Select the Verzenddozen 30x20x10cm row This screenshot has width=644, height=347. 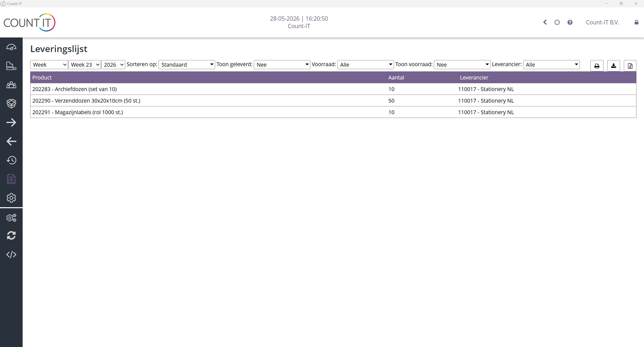coord(333,101)
